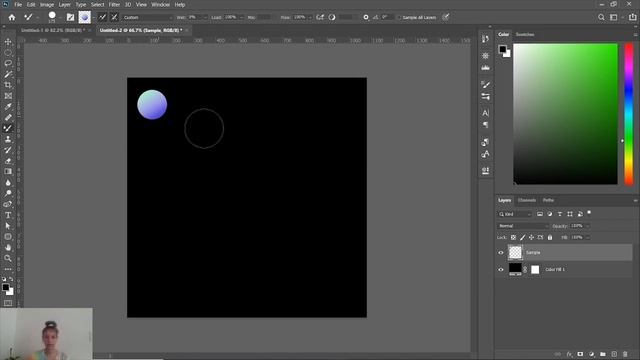This screenshot has height=360, width=640.
Task: Click the Home button in options bar
Action: coord(12,17)
